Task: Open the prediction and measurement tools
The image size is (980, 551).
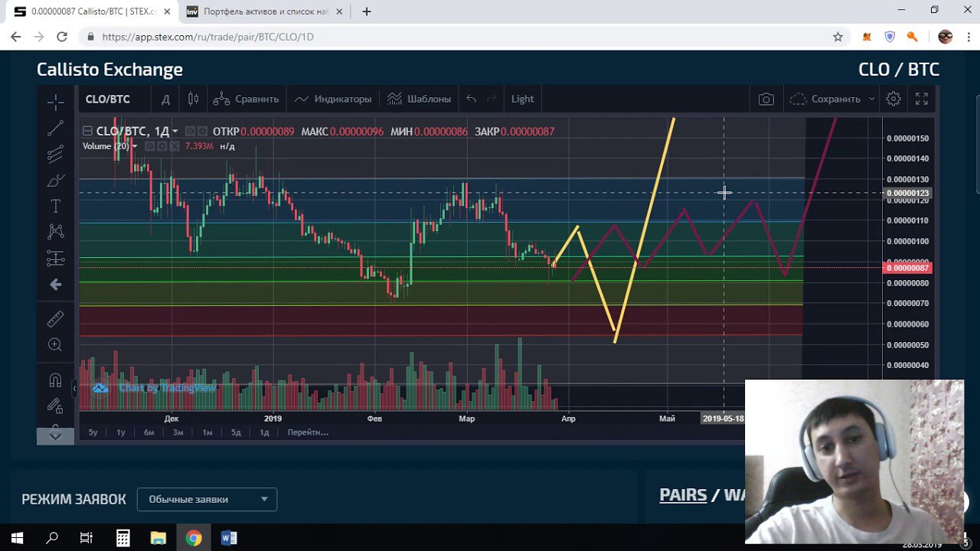Action: tap(55, 258)
